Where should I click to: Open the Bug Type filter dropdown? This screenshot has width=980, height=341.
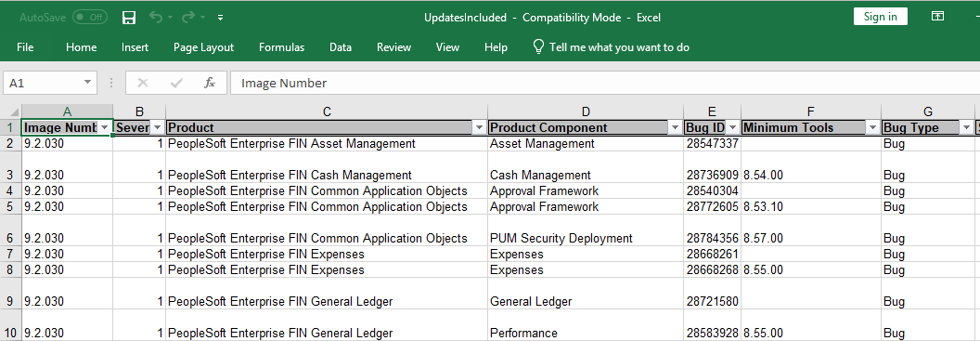pyautogui.click(x=967, y=127)
